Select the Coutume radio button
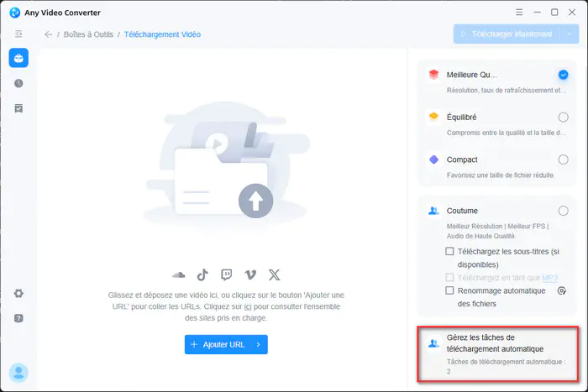The height and width of the screenshot is (392, 588). click(563, 211)
